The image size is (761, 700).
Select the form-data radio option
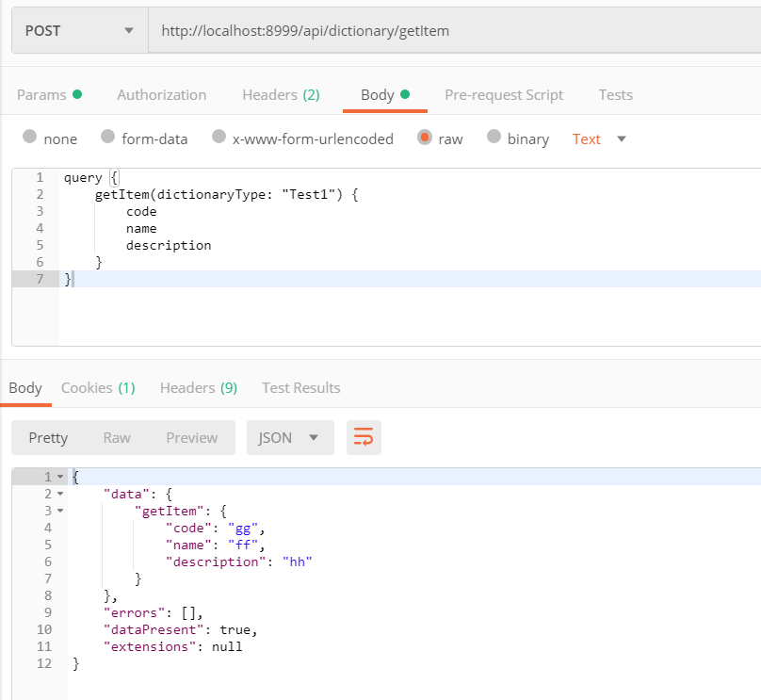[x=108, y=138]
